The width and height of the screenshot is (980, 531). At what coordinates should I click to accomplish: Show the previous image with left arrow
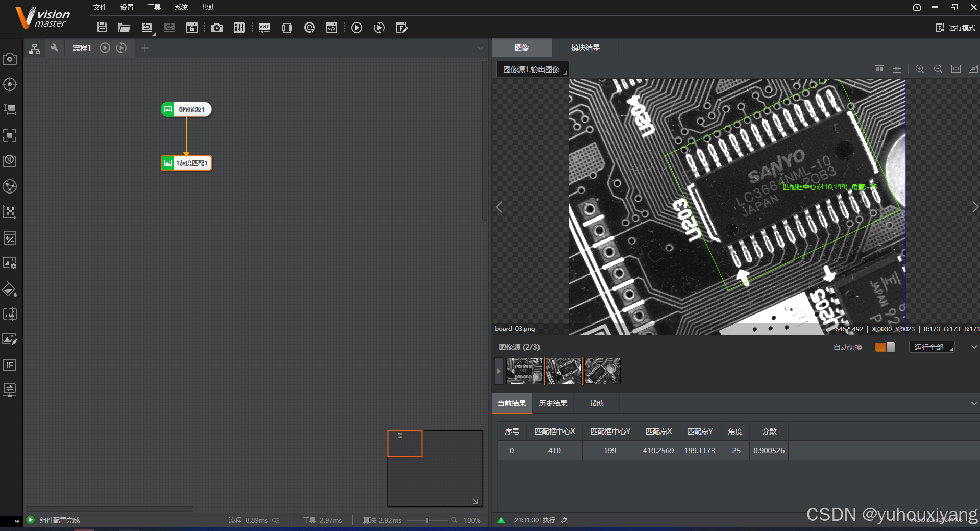(499, 207)
